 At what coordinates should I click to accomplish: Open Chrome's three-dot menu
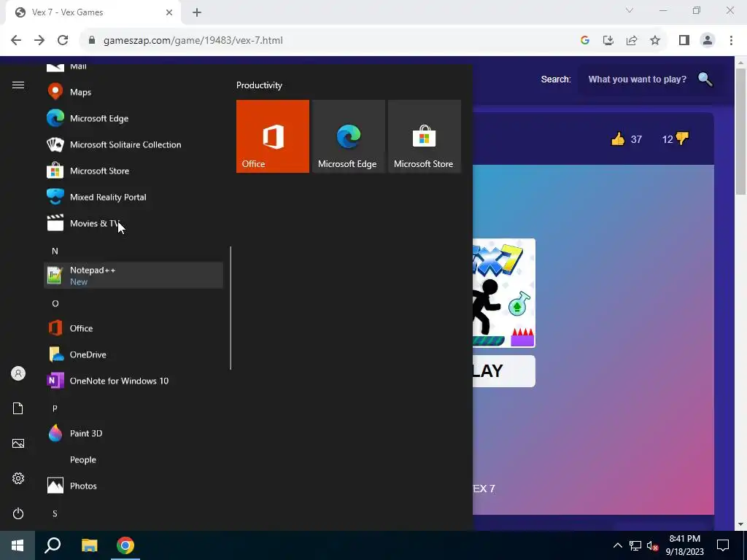click(x=731, y=41)
